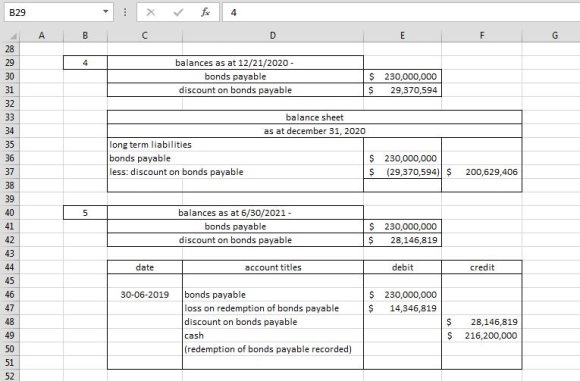
Task: Expand the Name Box dropdown arrow
Action: coord(105,12)
